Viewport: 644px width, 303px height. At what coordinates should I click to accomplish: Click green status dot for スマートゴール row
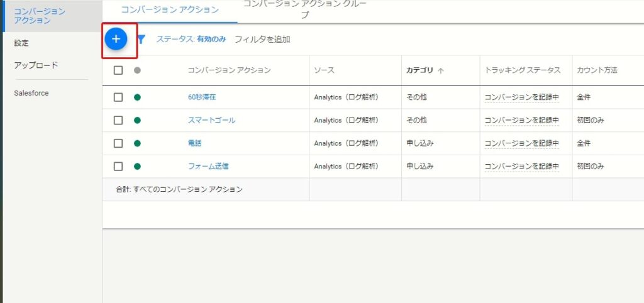pyautogui.click(x=137, y=120)
